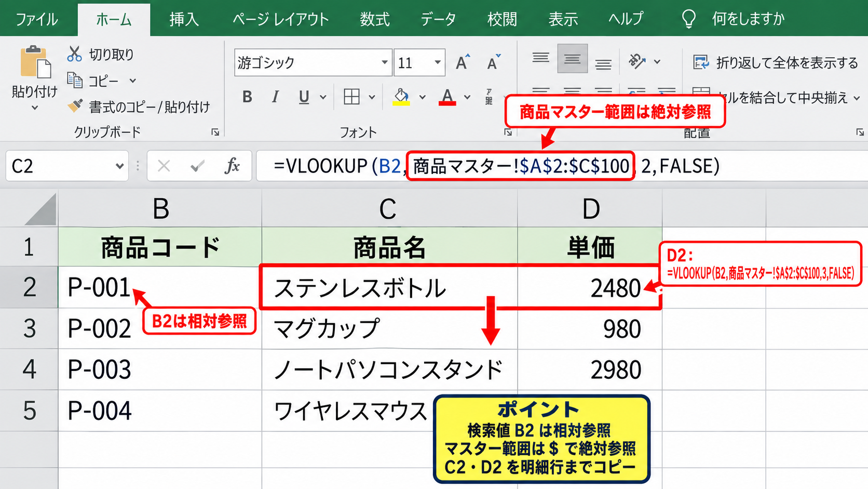The width and height of the screenshot is (868, 489).
Task: Switch to the データ tab
Action: click(438, 19)
